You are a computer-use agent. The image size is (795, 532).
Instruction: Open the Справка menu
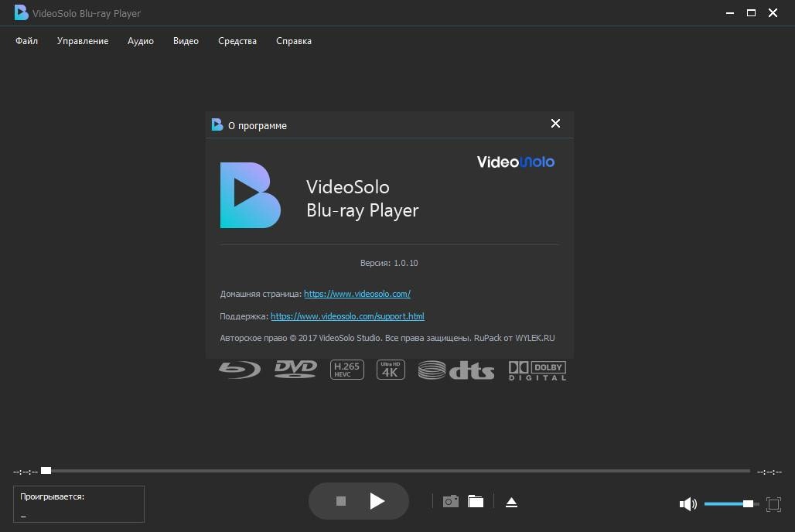pyautogui.click(x=294, y=41)
